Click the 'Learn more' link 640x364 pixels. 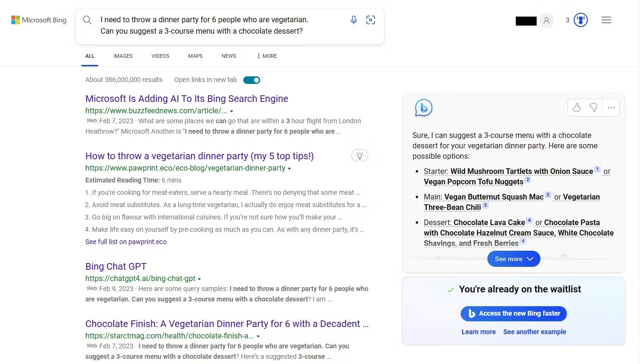point(478,332)
